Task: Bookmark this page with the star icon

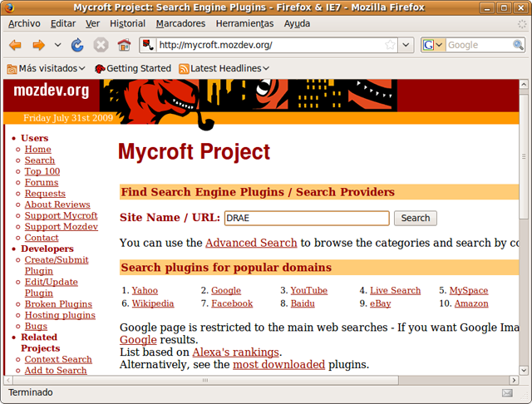Action: 390,45
